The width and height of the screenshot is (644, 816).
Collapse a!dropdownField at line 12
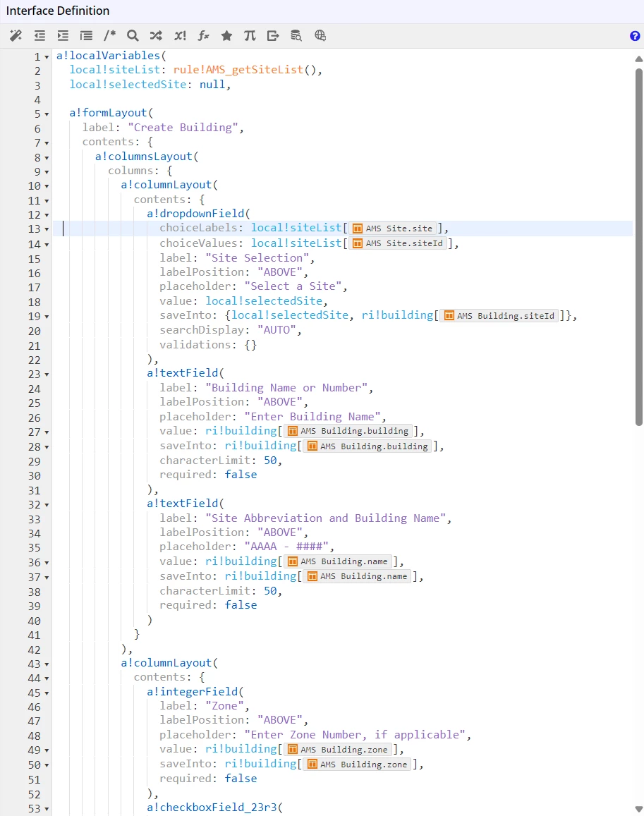click(x=47, y=215)
